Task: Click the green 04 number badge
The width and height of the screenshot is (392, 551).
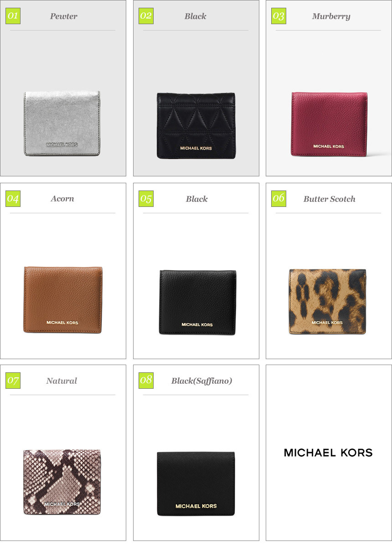Action: pos(13,199)
